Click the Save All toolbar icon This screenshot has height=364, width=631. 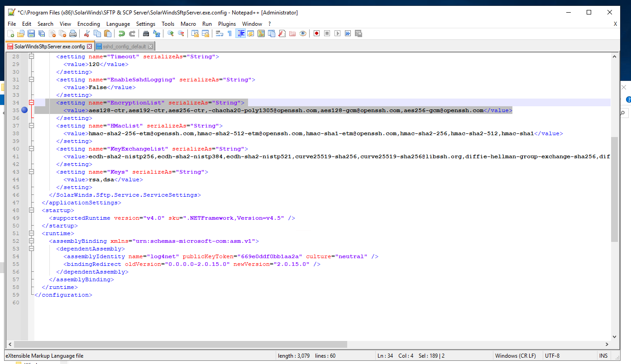(x=42, y=33)
